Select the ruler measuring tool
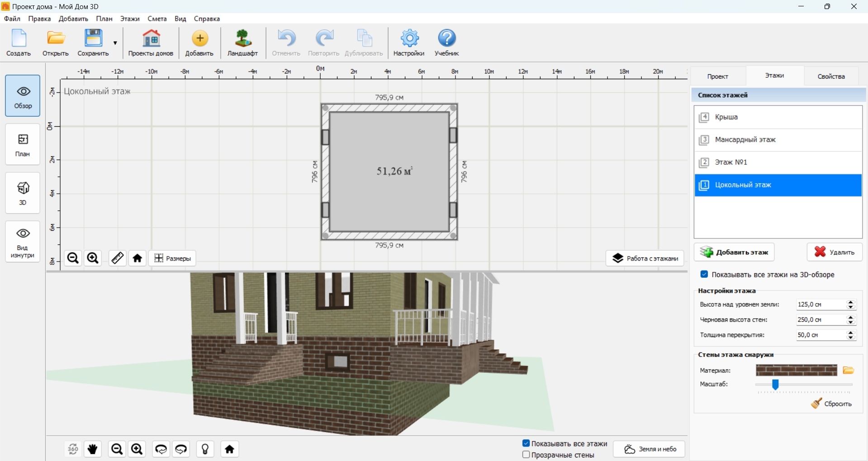Image resolution: width=868 pixels, height=461 pixels. 118,258
